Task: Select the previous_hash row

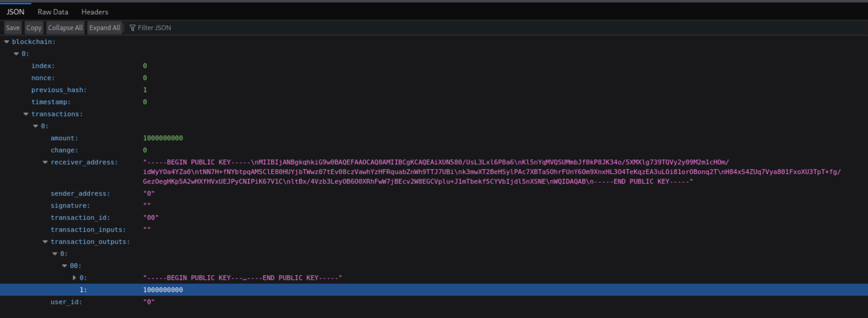Action: coord(59,90)
